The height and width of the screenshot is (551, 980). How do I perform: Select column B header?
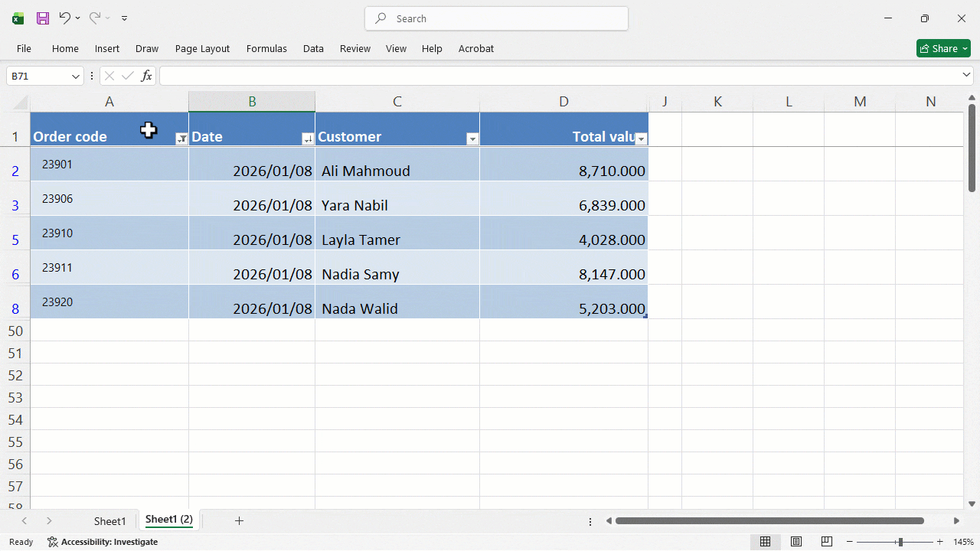click(x=252, y=102)
